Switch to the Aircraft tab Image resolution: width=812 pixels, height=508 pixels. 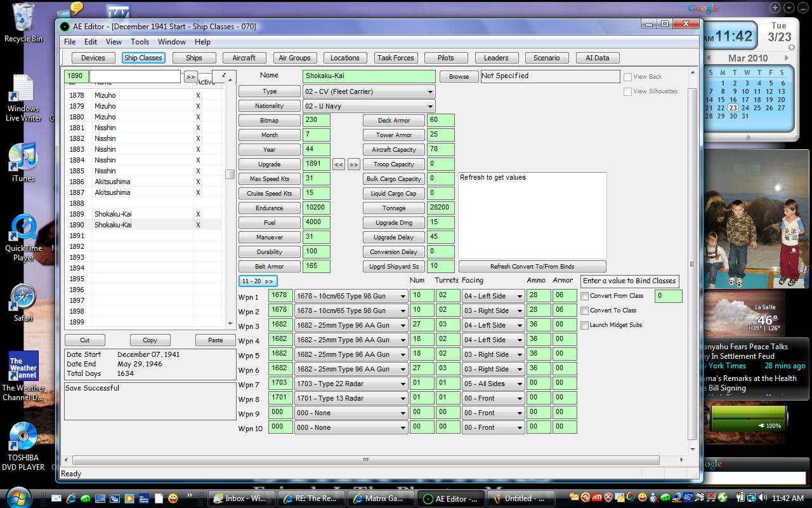point(244,58)
